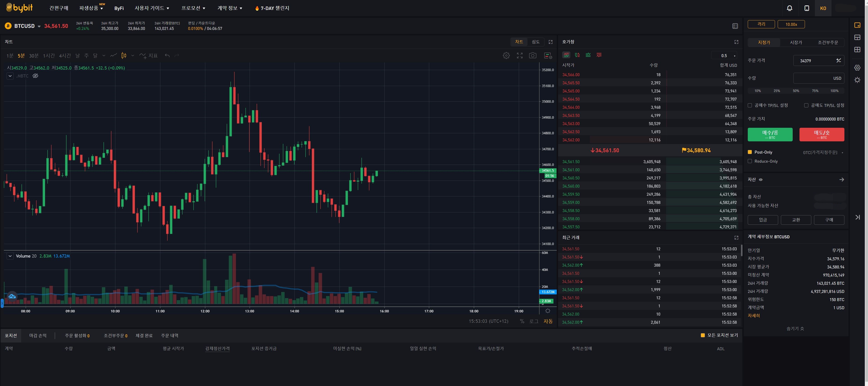Screen dimensions: 868x386
Task: Show only sell orders in order book
Action: pyautogui.click(x=599, y=55)
